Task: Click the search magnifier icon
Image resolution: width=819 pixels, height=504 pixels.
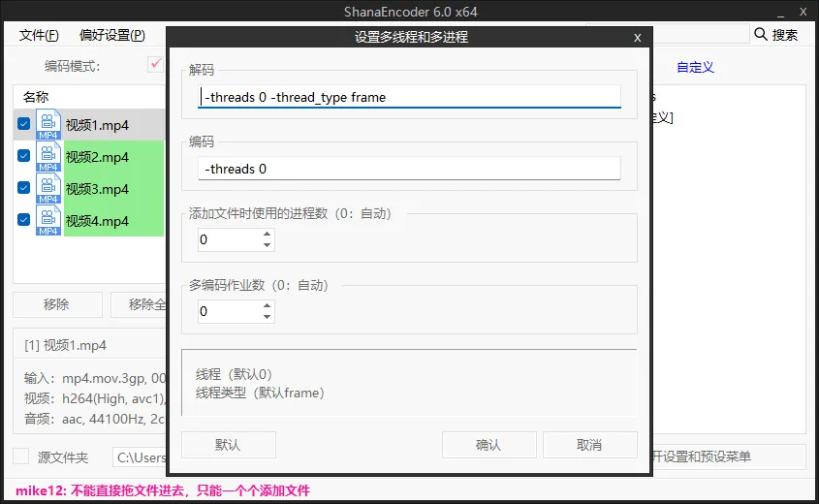Action: click(x=761, y=35)
